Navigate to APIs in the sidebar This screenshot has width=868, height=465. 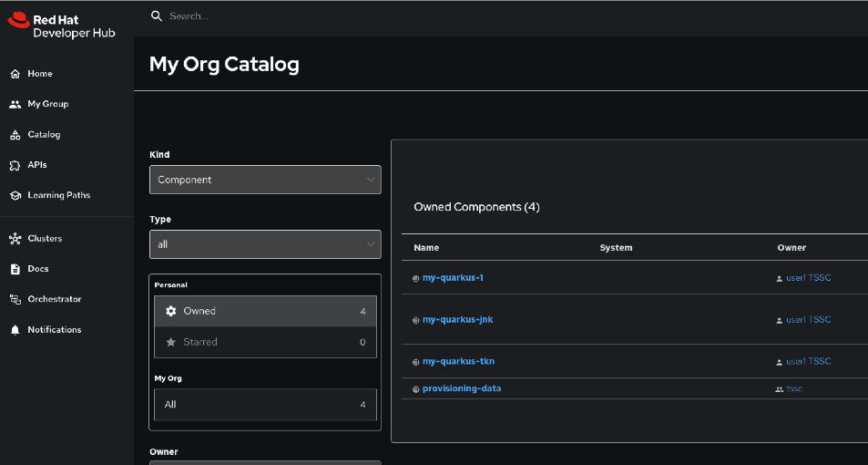(37, 165)
